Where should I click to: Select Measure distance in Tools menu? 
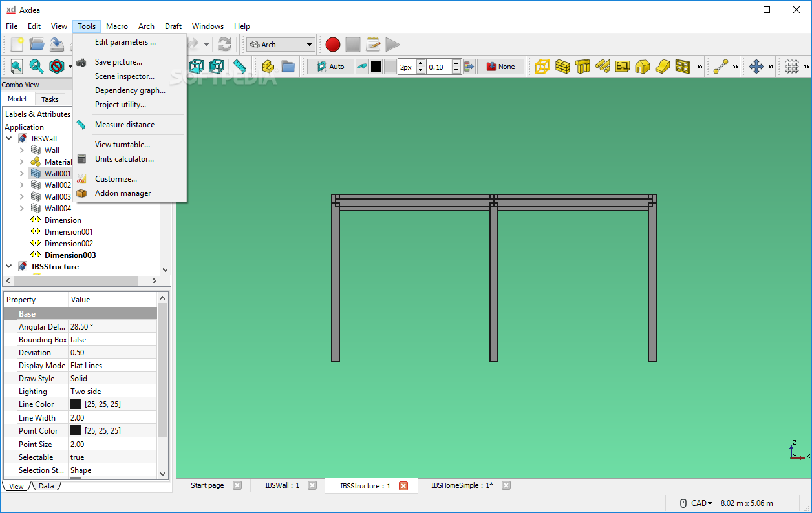(x=125, y=125)
